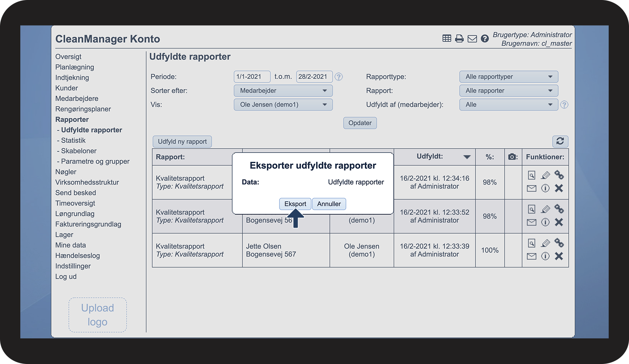
Task: Delete the 100% report with X icon
Action: click(559, 256)
